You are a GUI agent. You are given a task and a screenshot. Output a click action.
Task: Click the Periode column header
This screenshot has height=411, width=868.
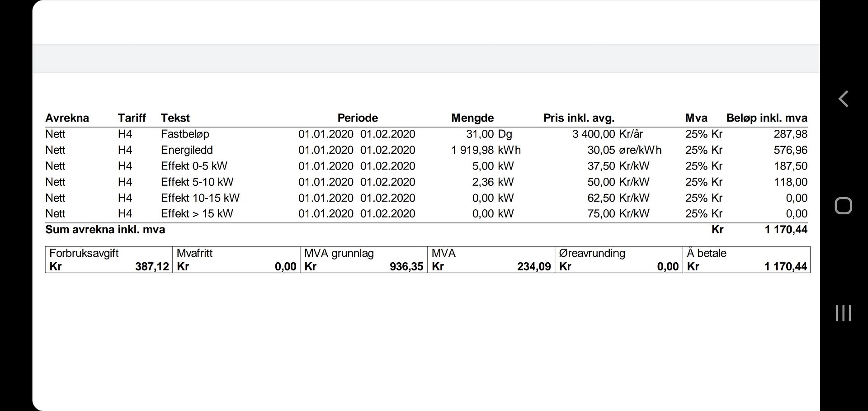[357, 118]
